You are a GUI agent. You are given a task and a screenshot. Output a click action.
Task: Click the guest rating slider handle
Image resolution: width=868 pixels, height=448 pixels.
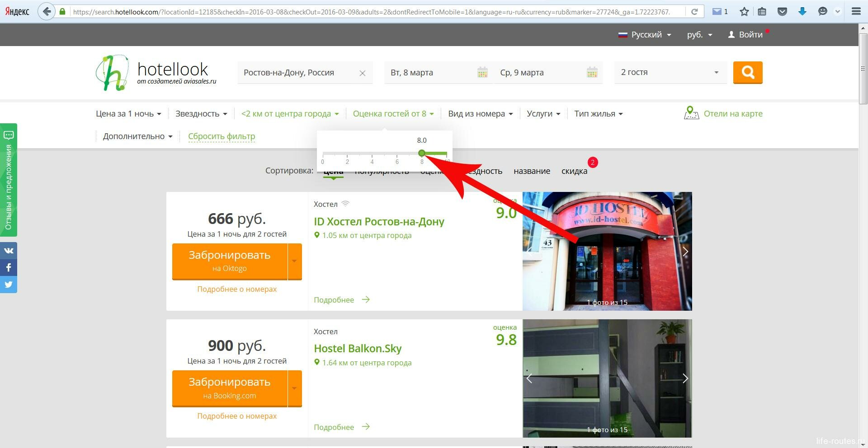click(422, 153)
